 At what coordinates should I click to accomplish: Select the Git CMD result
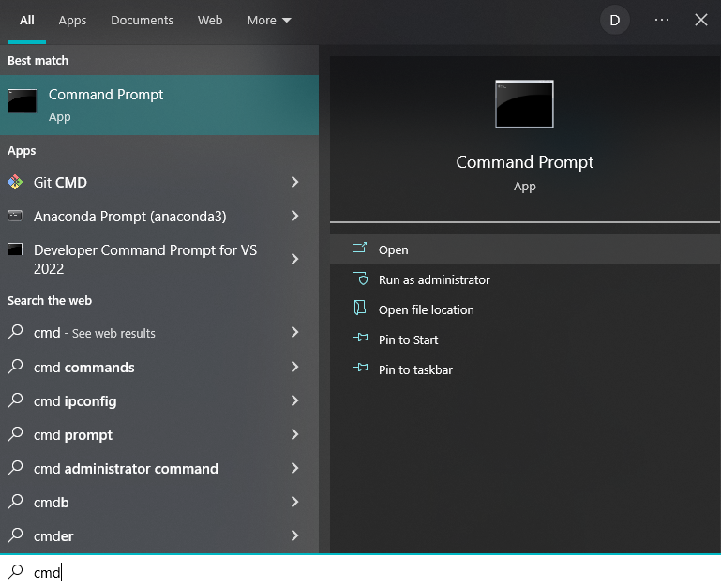(159, 182)
